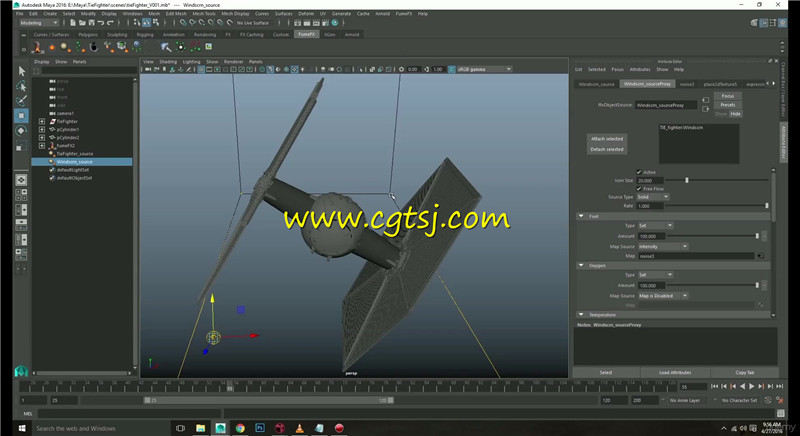
Task: Collapse the Oxygen section
Action: 581,265
